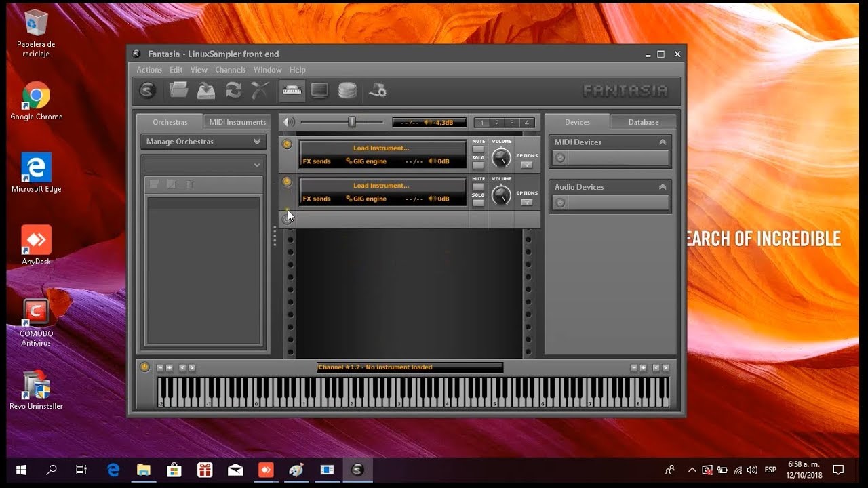Click the add audio device power button
The width and height of the screenshot is (868, 488).
coord(560,203)
